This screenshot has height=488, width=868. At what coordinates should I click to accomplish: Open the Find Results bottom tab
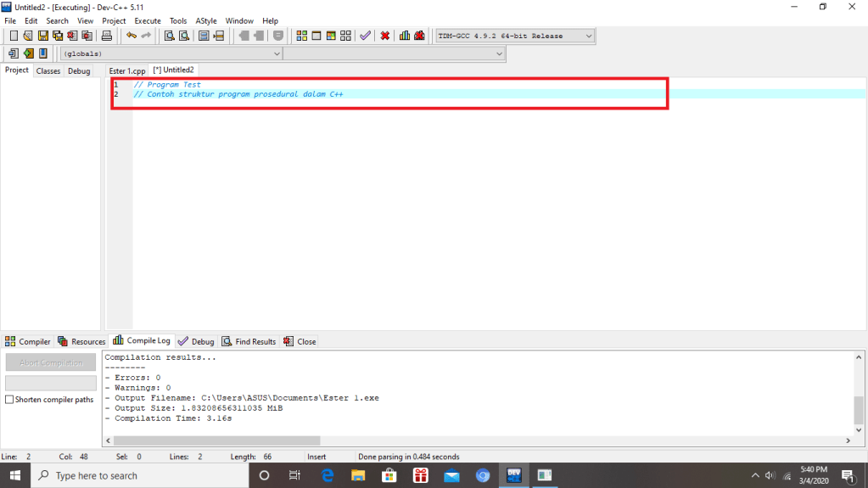(x=249, y=341)
